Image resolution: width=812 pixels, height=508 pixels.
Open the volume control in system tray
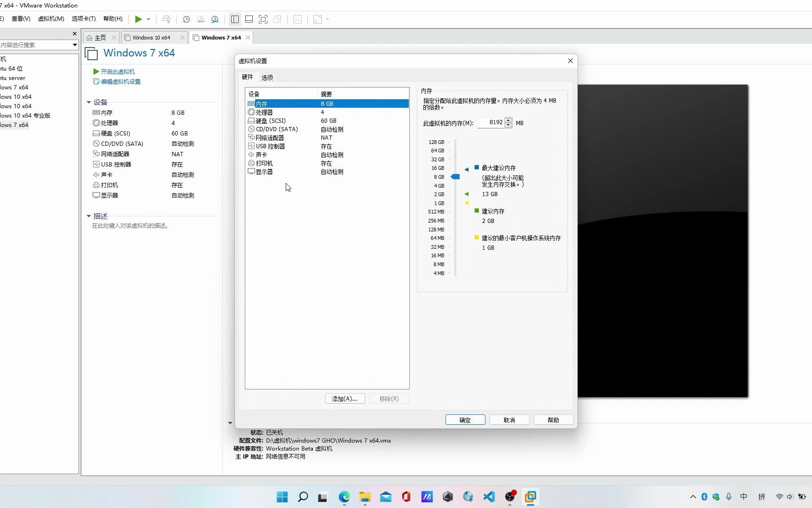[x=790, y=497]
